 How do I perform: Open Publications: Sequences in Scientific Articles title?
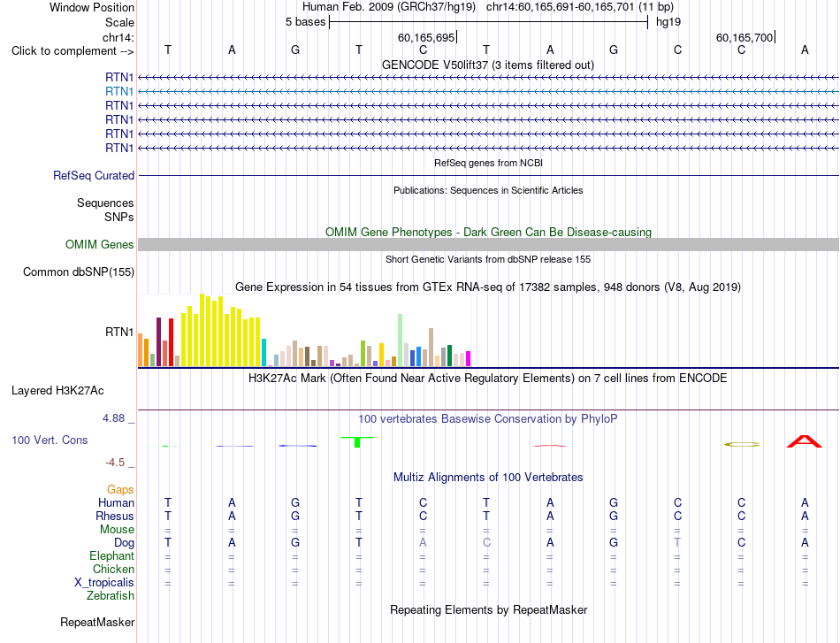click(488, 190)
